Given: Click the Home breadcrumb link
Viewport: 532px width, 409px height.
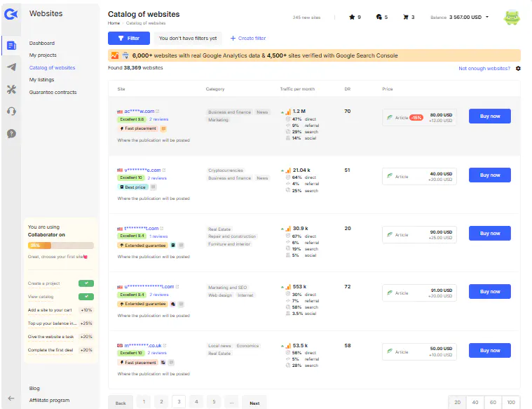Looking at the screenshot, I should click(x=114, y=23).
